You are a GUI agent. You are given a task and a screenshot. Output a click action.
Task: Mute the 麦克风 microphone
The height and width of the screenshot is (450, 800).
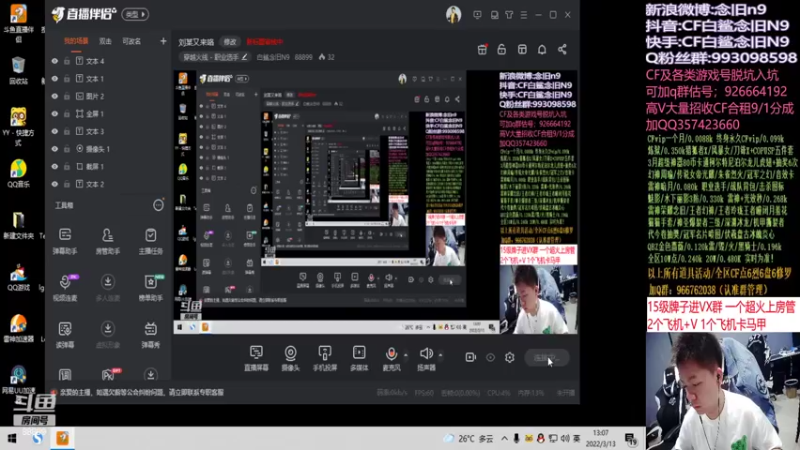pos(391,358)
